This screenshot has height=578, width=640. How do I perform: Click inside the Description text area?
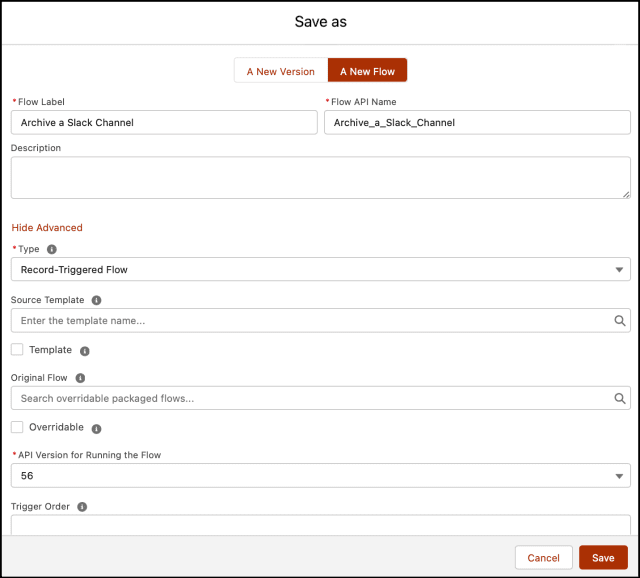320,177
